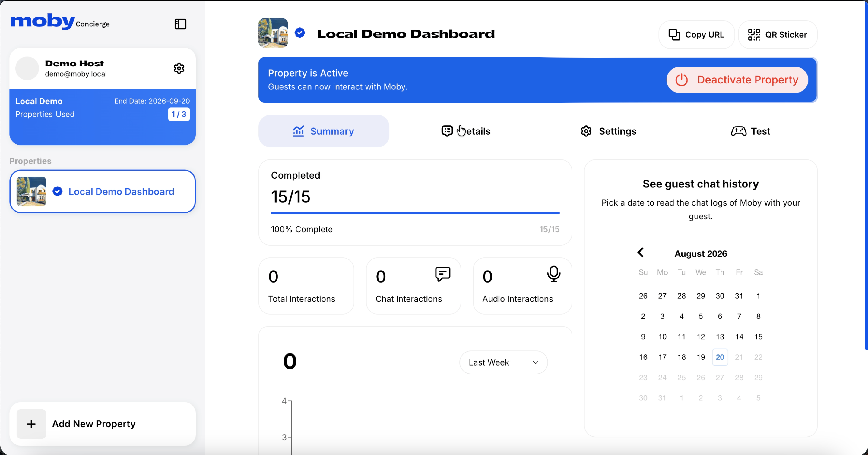Click the demo@moby.local email text

pyautogui.click(x=76, y=74)
